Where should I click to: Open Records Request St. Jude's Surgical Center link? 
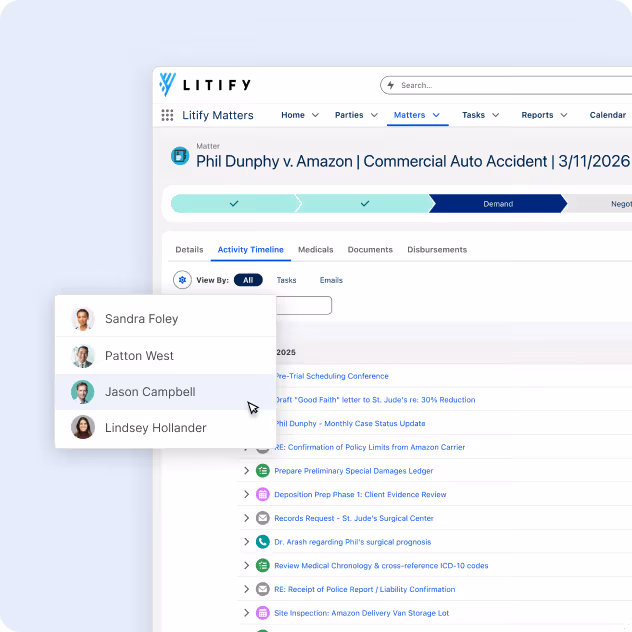pyautogui.click(x=354, y=518)
